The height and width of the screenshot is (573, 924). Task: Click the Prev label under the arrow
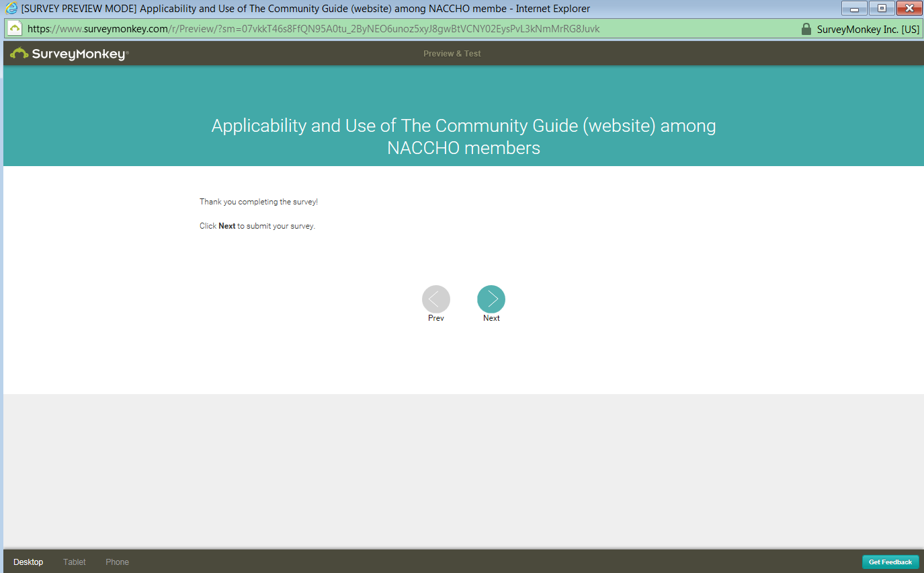(436, 318)
